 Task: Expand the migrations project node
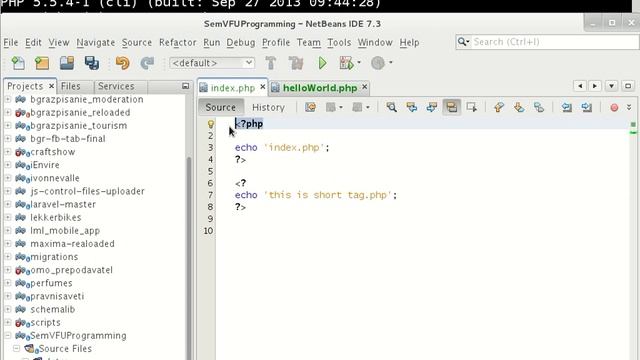tap(8, 257)
